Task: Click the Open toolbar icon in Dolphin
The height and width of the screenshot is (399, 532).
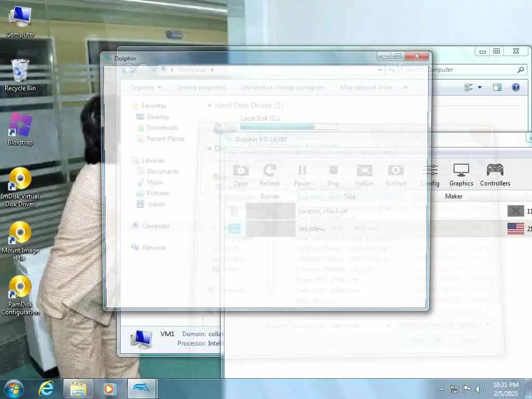Action: pos(241,175)
